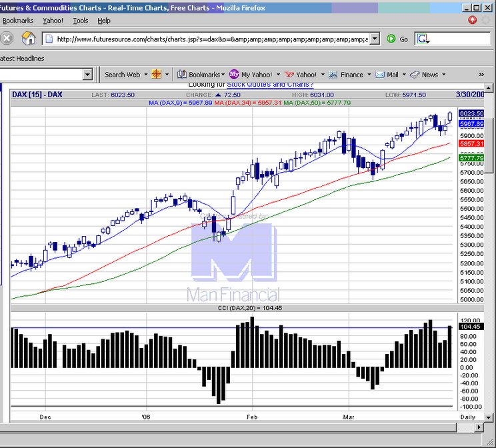Expand the Yahoo! dropdown arrow
496x448 pixels.
(x=323, y=75)
